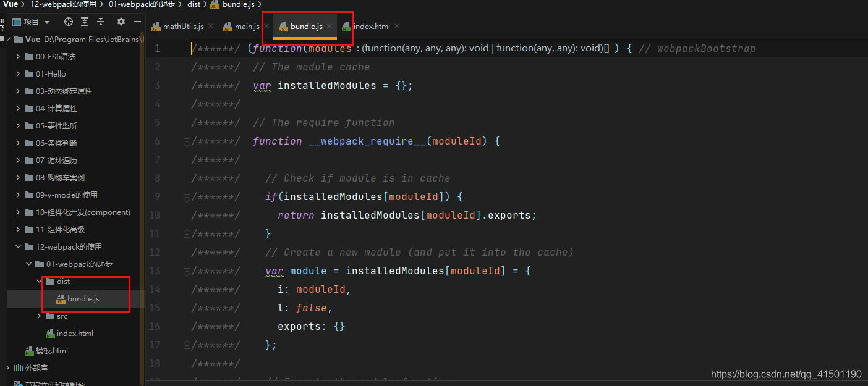
Task: Click the 12-webpack的使用 breadcrumb
Action: click(63, 4)
